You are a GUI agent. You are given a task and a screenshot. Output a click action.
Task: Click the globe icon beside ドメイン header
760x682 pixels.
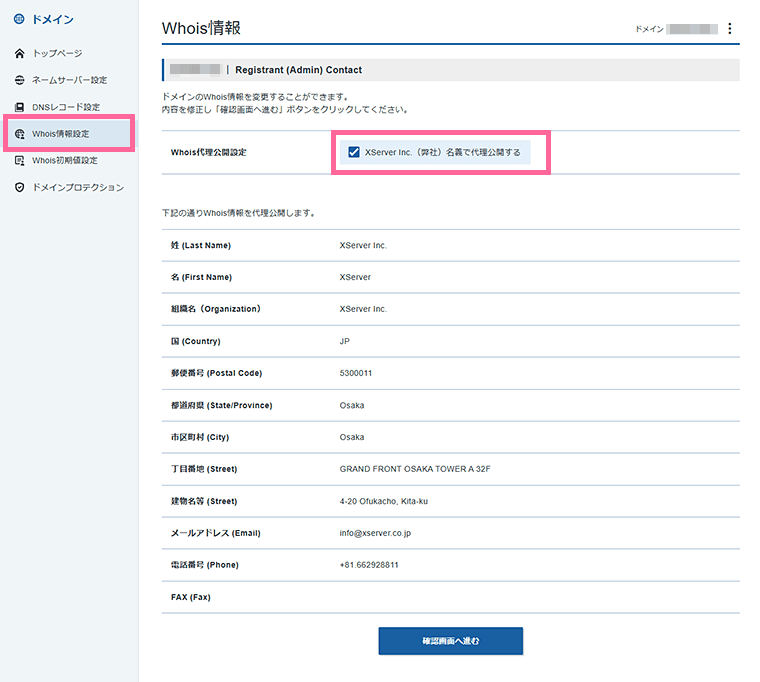[19, 19]
